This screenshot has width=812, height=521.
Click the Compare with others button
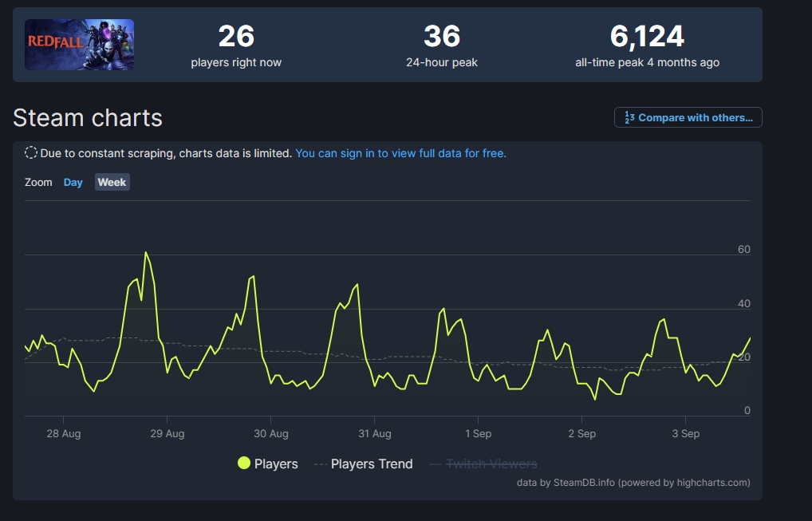tap(688, 117)
